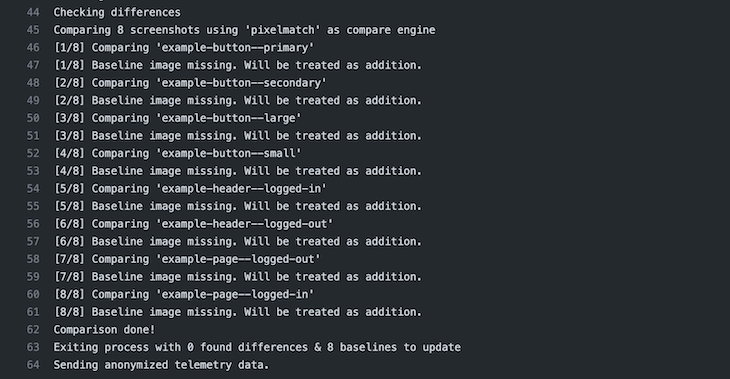Click line number 63
The height and width of the screenshot is (379, 730).
33,347
